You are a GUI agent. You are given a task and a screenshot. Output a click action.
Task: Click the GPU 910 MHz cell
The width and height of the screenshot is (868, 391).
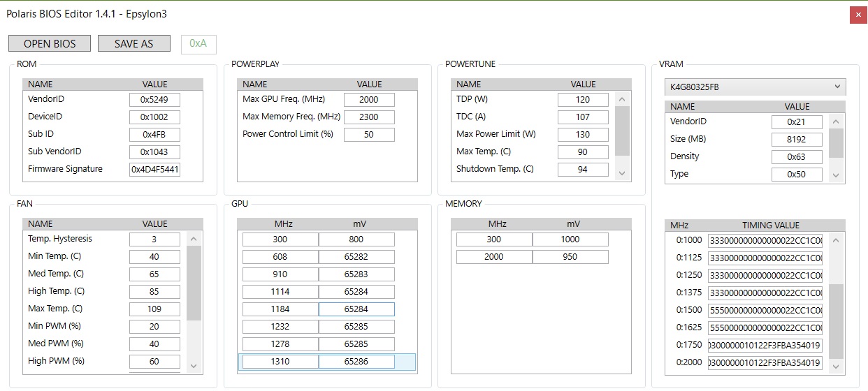pyautogui.click(x=280, y=274)
